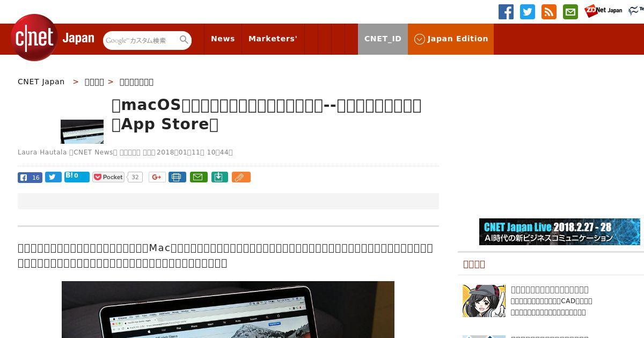
Task: Open the CNET_ID tab
Action: point(383,39)
